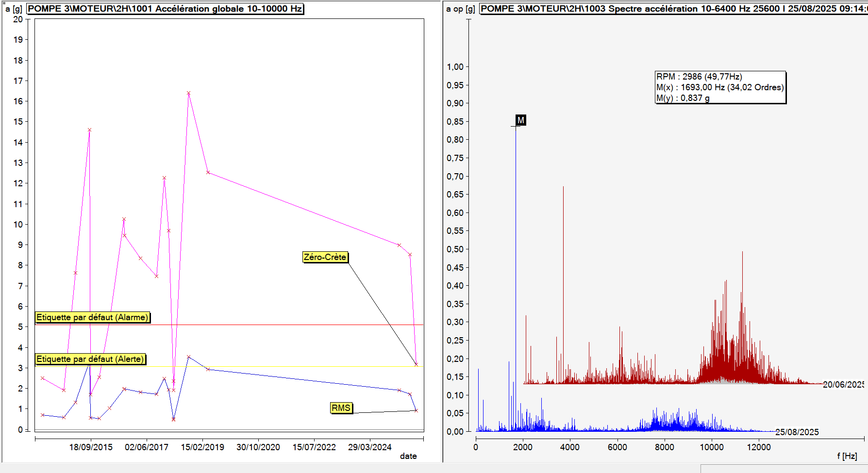868x473 pixels.
Task: Click the last RMS data point on trend
Action: [416, 410]
